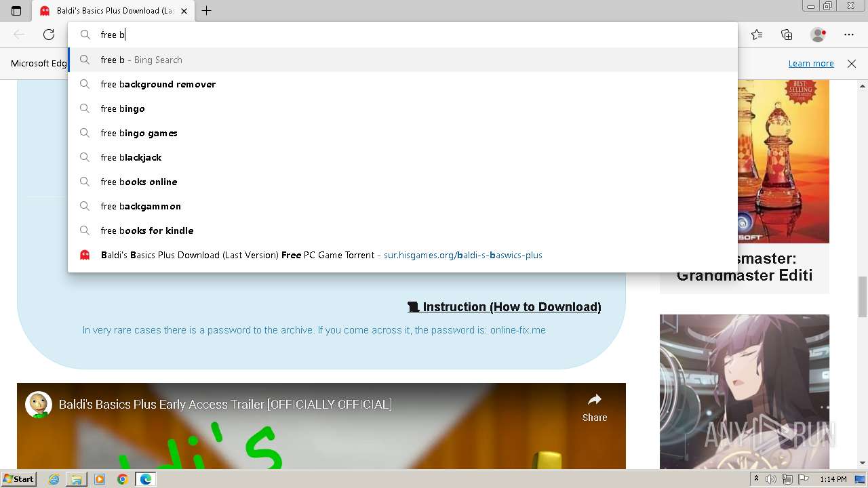This screenshot has height=488, width=868.
Task: Choose 'free background remover' suggestion
Action: [x=403, y=84]
